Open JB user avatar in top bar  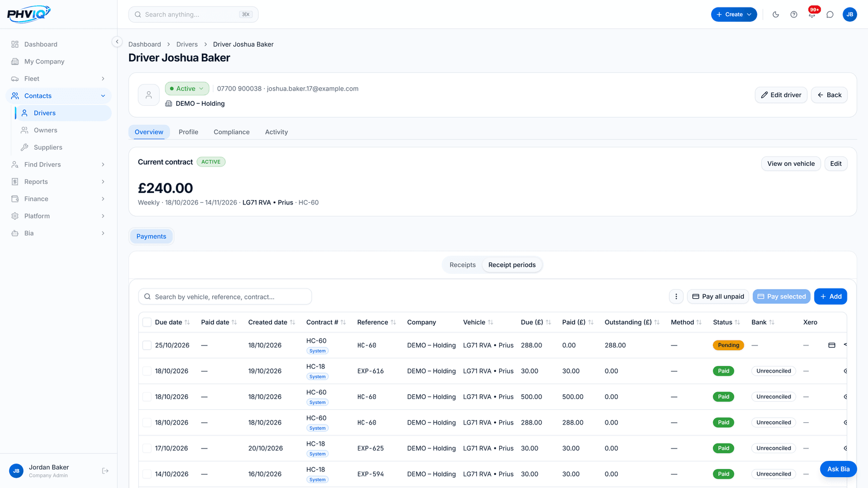[850, 15]
